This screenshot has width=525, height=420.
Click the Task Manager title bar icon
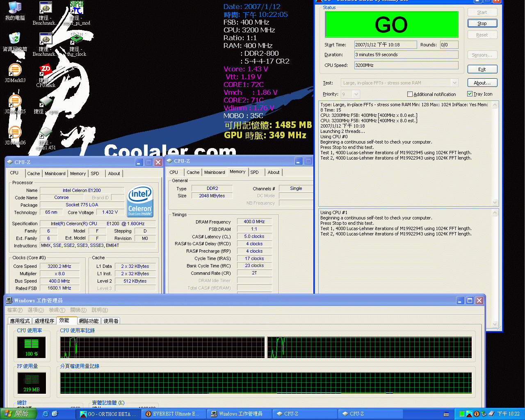click(x=9, y=300)
